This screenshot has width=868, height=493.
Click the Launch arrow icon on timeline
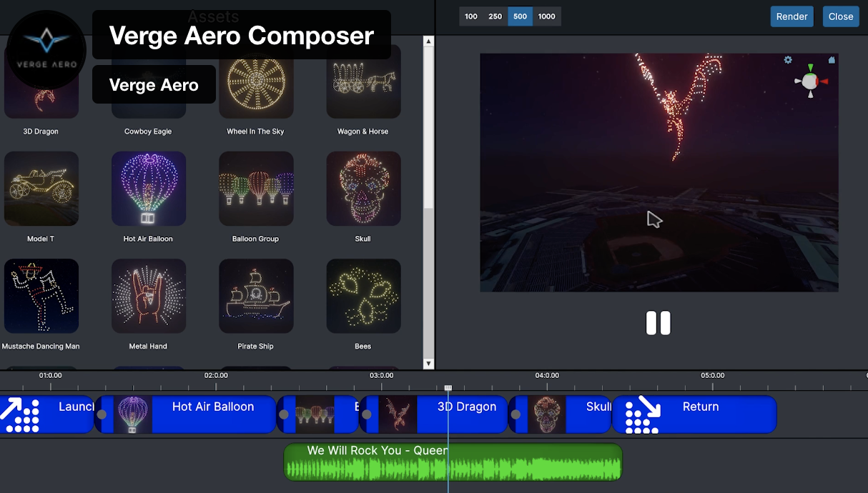(x=20, y=414)
